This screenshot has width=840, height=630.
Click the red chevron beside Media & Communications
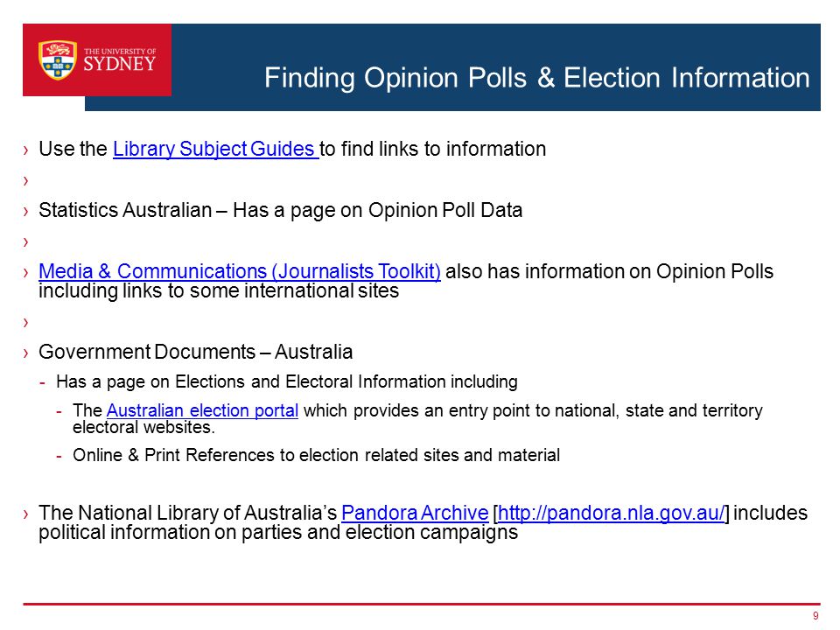(25, 273)
